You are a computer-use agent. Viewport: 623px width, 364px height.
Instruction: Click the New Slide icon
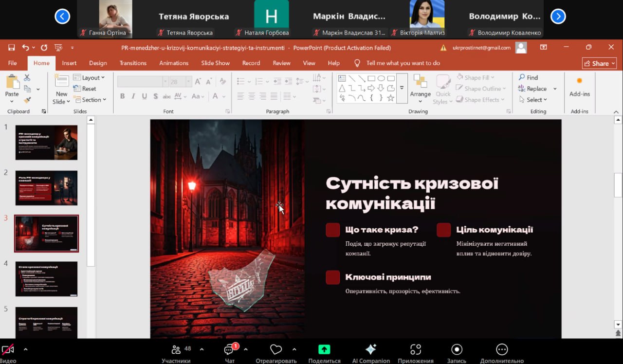(61, 81)
